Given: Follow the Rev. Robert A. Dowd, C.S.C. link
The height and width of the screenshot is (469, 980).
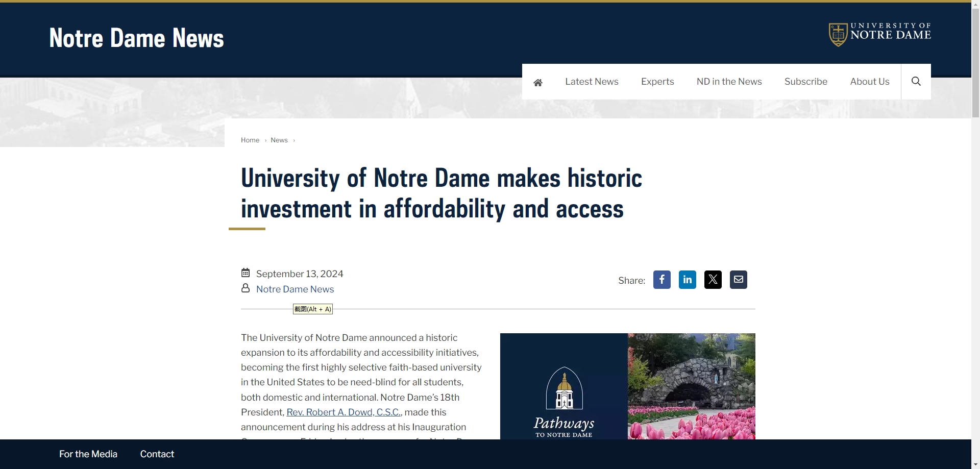Looking at the screenshot, I should tap(344, 412).
